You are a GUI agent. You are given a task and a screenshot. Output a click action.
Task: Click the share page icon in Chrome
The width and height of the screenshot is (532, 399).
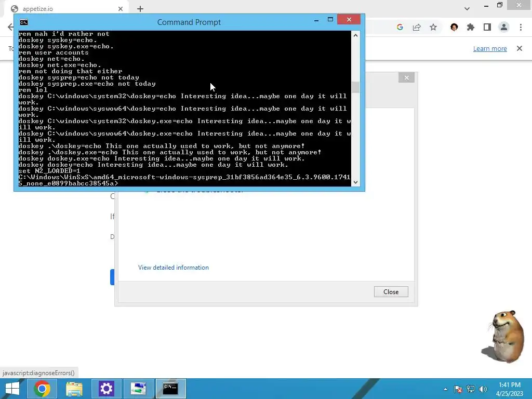click(x=417, y=27)
